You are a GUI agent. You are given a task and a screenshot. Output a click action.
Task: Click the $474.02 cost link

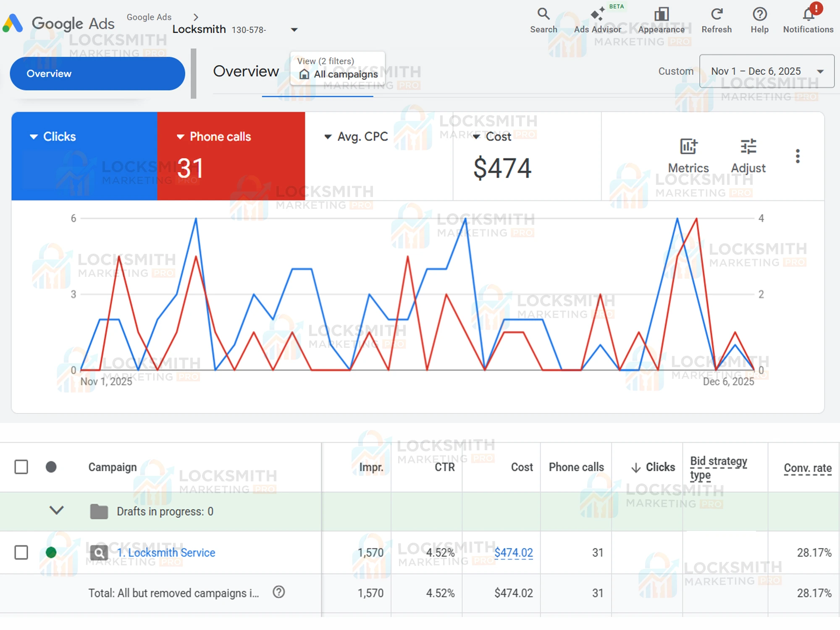pyautogui.click(x=514, y=553)
